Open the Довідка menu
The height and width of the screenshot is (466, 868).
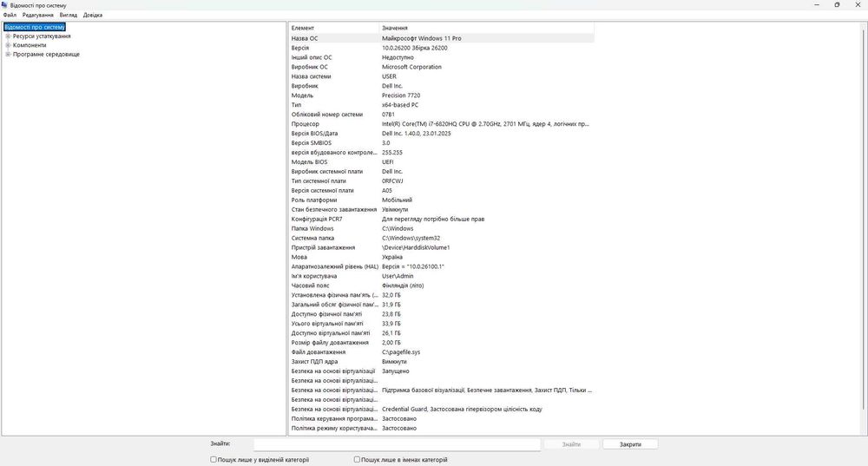tap(93, 15)
